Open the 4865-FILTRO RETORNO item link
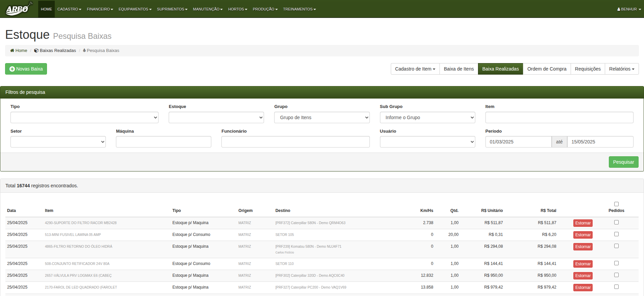Screen dimensions: 644x296 pyautogui.click(x=78, y=247)
